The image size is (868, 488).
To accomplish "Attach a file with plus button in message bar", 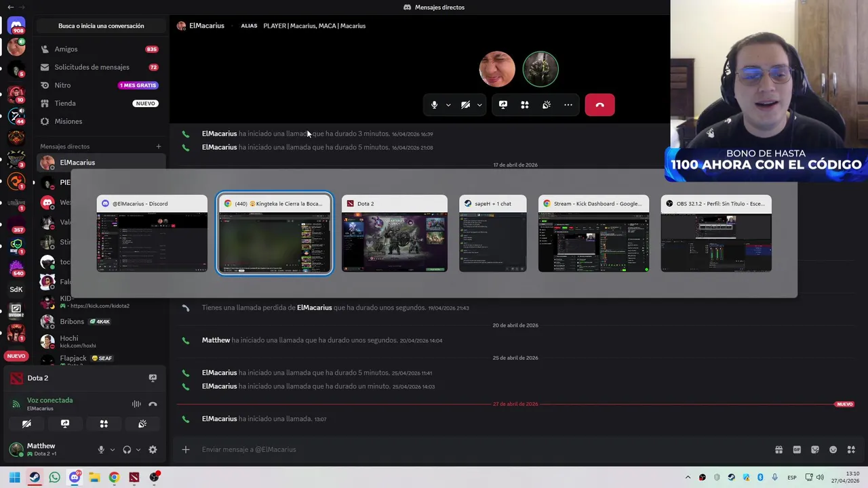I will pos(185,449).
